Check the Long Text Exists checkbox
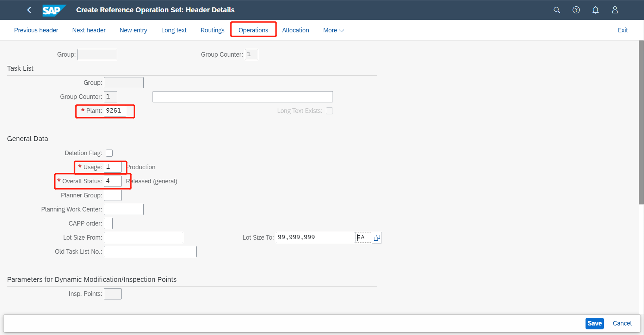The width and height of the screenshot is (644, 335). click(329, 110)
